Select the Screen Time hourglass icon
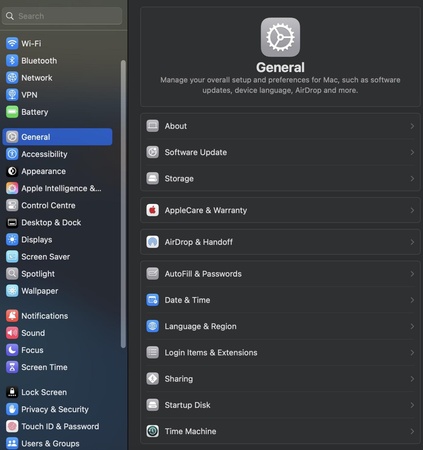 (12, 367)
